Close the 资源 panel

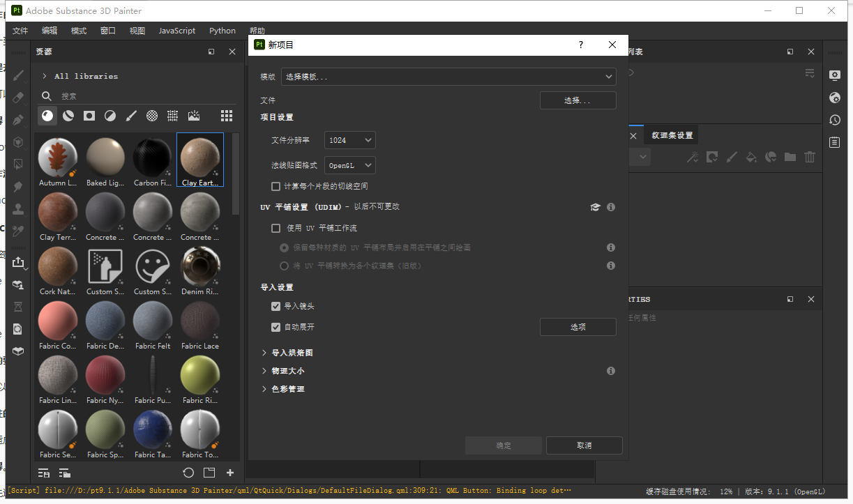[x=232, y=52]
